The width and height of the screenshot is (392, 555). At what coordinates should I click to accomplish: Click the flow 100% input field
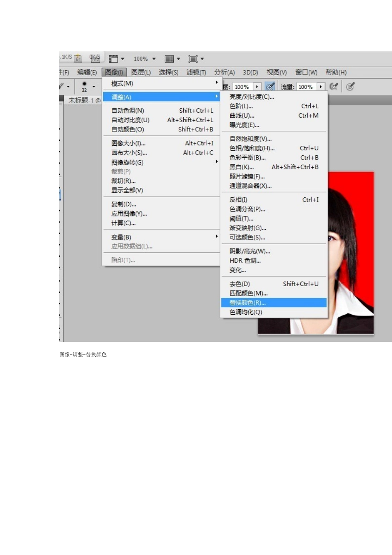[306, 87]
